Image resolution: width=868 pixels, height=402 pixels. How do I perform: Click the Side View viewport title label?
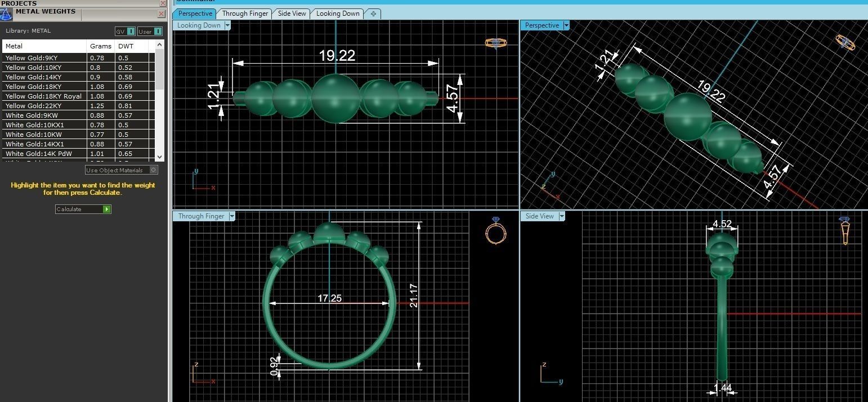[x=539, y=216]
